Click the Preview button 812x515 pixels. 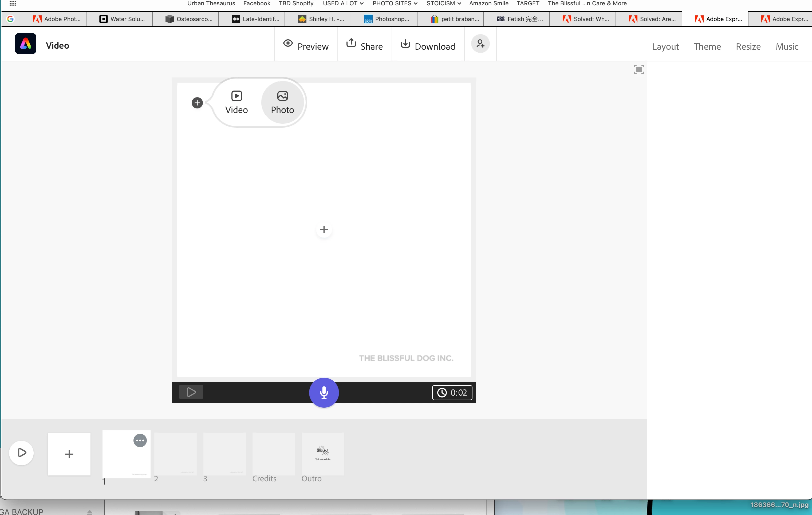[306, 46]
